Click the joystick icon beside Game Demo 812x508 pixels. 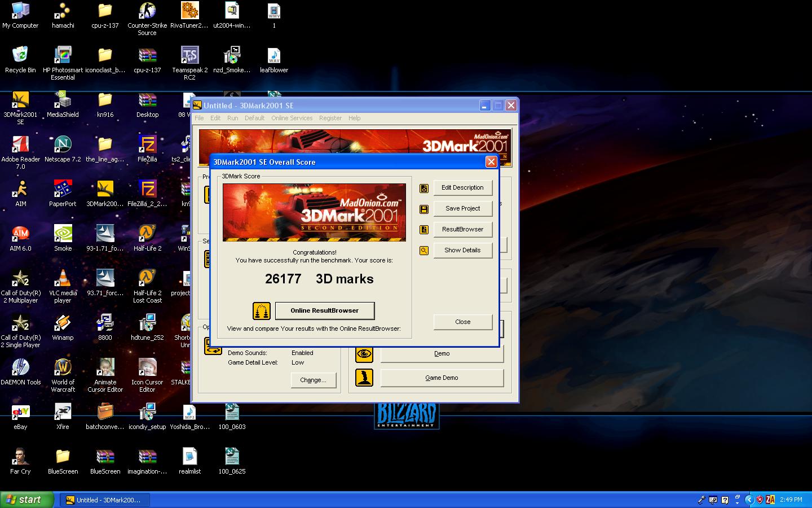[364, 378]
